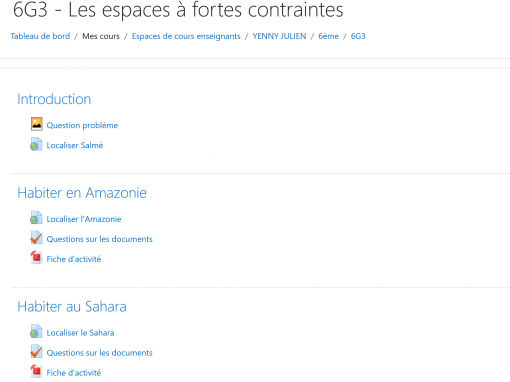Open the Localiser Salmé activity

pyautogui.click(x=75, y=145)
